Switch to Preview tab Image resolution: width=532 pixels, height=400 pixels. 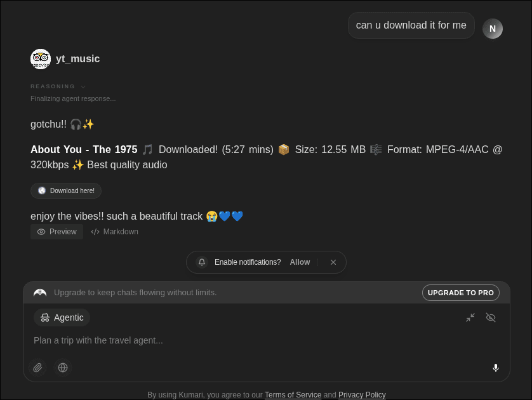click(x=57, y=232)
